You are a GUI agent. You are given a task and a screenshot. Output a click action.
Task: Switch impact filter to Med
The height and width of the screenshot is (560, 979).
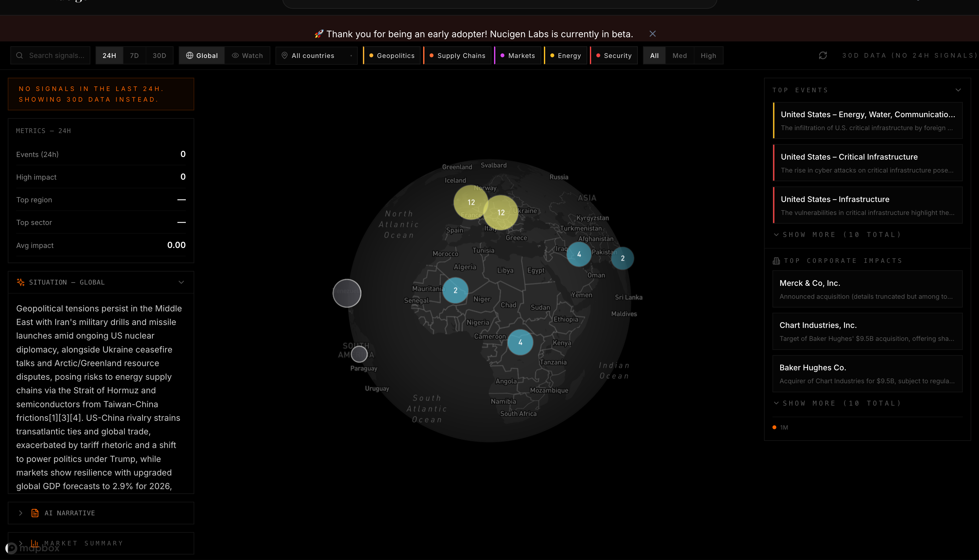tap(680, 55)
